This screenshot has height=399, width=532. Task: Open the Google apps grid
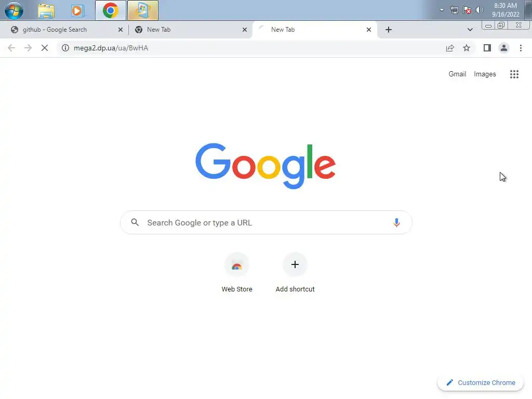(x=514, y=74)
